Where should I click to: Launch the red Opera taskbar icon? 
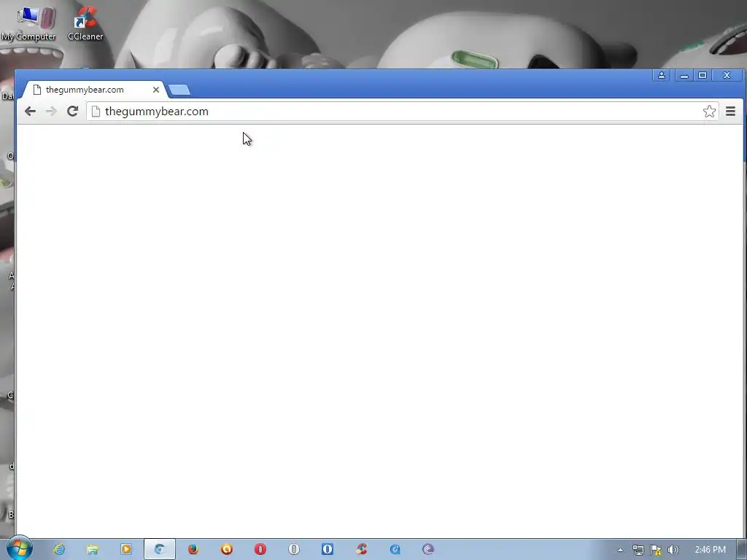tap(260, 550)
